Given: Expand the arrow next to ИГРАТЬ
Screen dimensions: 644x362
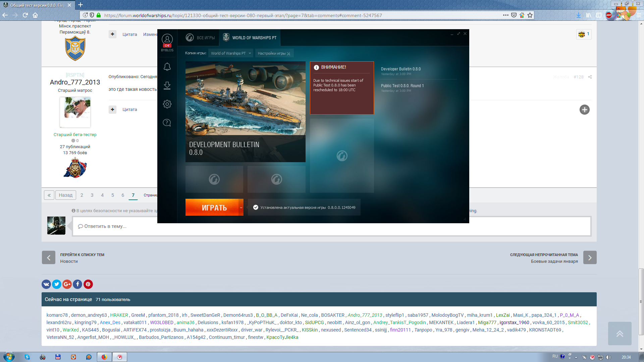Looking at the screenshot, I should coord(241,207).
